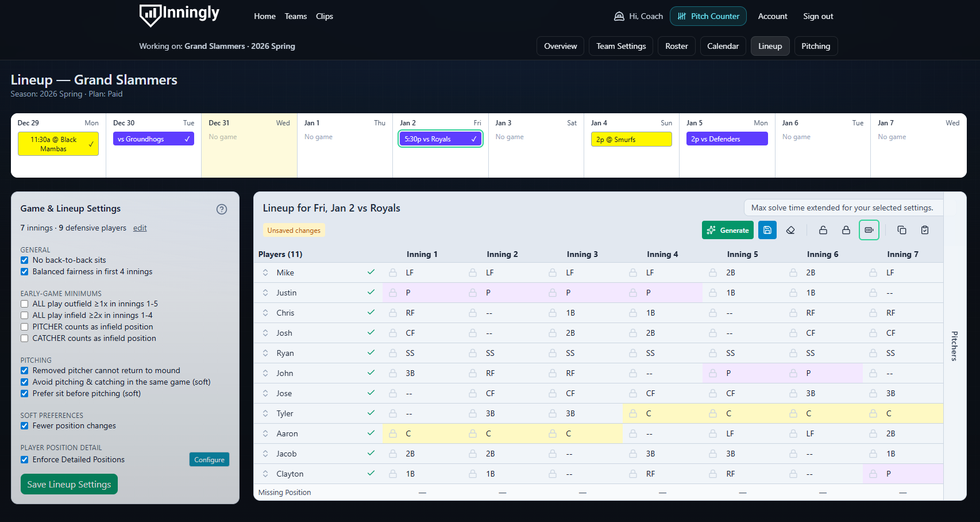Click the copy lineup icon
Image resolution: width=980 pixels, height=522 pixels.
pyautogui.click(x=901, y=230)
